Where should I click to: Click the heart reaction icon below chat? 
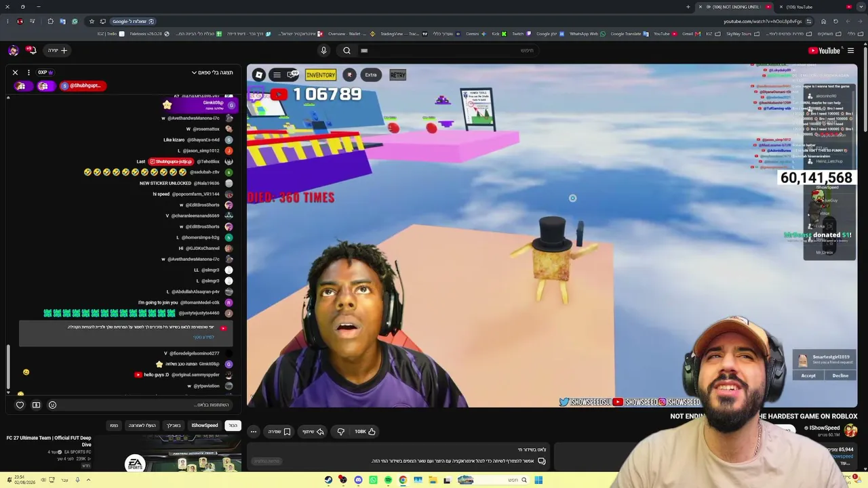click(x=20, y=405)
